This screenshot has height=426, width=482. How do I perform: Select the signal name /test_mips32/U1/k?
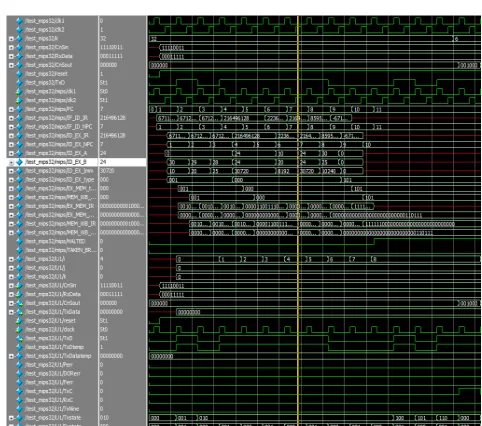click(46, 277)
